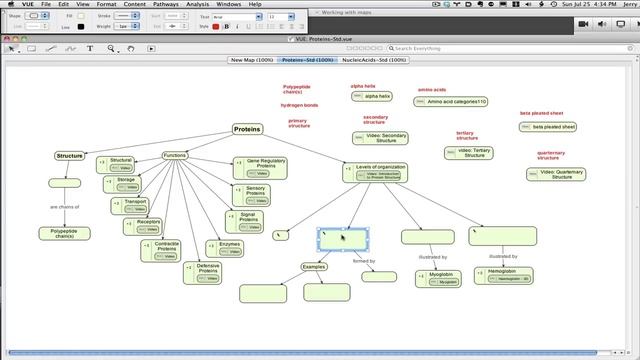Select the Zoom magnifier tool

(111, 49)
